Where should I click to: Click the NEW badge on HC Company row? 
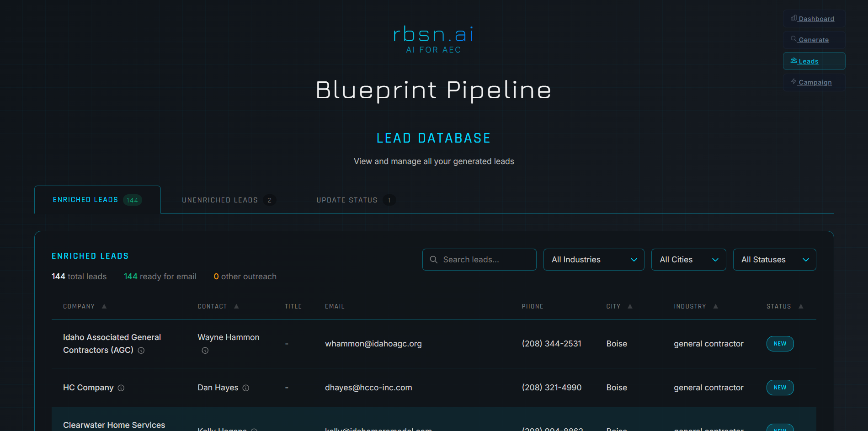pos(780,388)
